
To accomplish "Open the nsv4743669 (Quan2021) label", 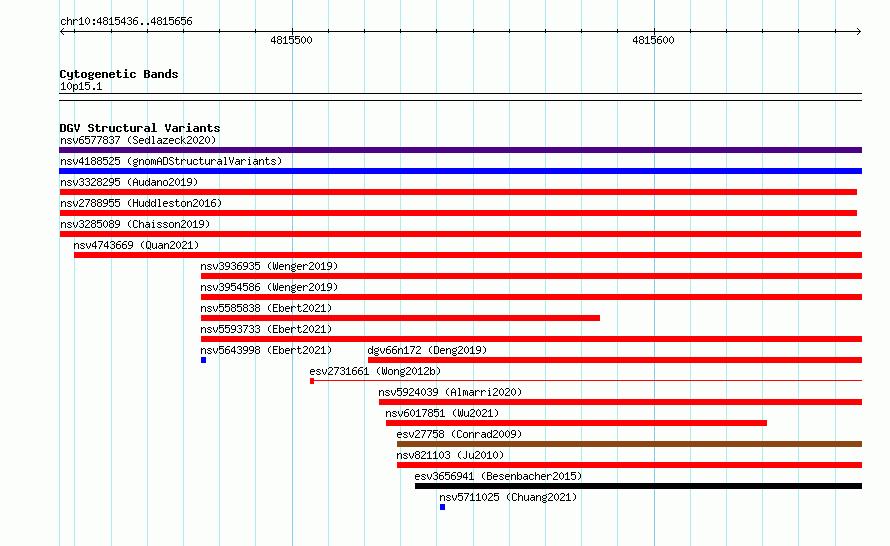I will pyautogui.click(x=136, y=245).
